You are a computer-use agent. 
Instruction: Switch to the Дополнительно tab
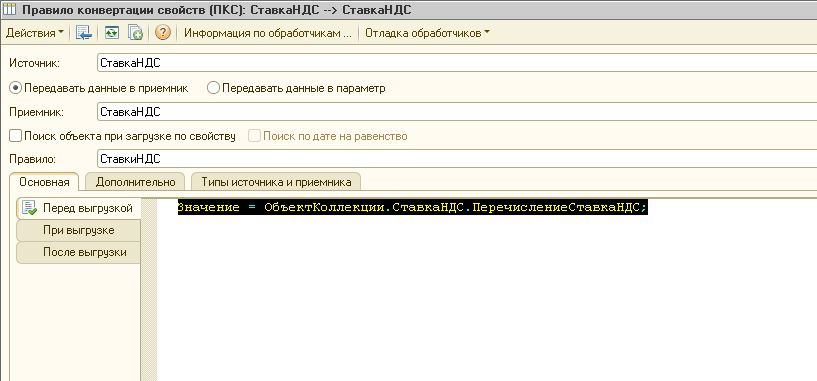[x=135, y=182]
